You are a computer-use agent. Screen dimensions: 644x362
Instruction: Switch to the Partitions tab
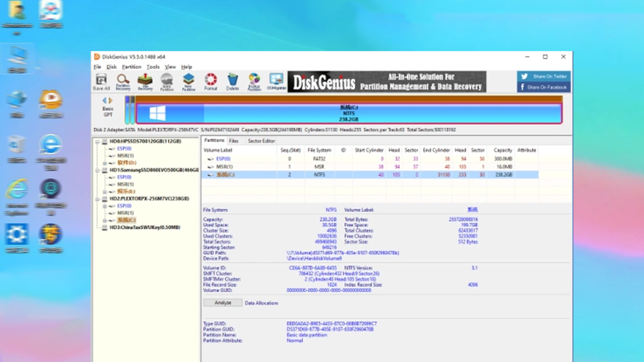tap(214, 140)
